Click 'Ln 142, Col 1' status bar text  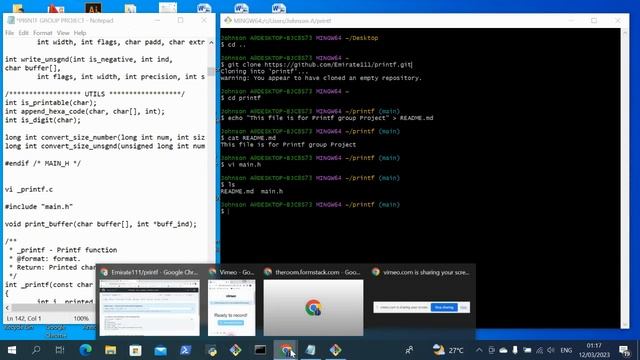point(24,318)
